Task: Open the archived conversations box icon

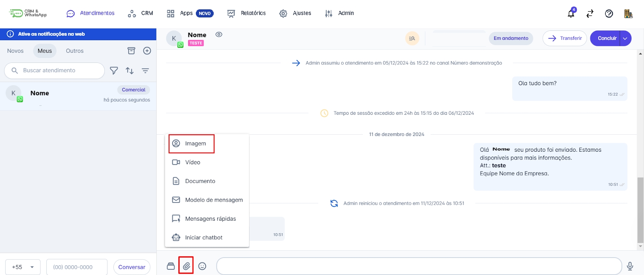Action: tap(131, 51)
